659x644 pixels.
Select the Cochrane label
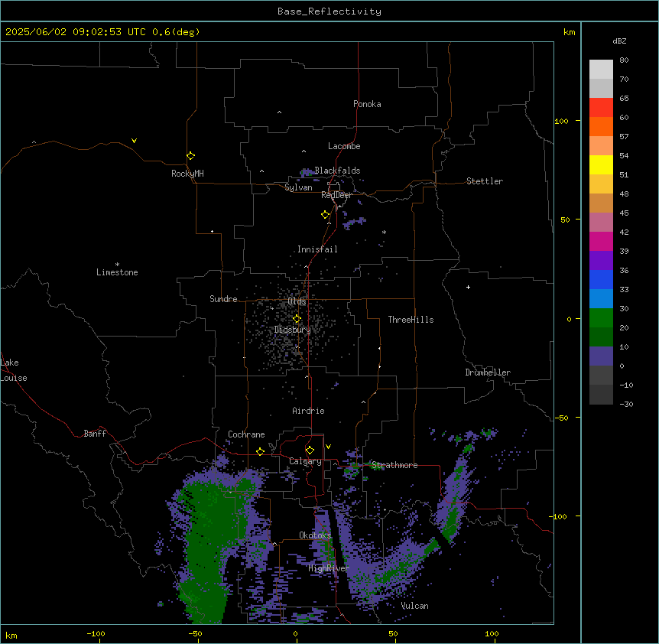[246, 434]
